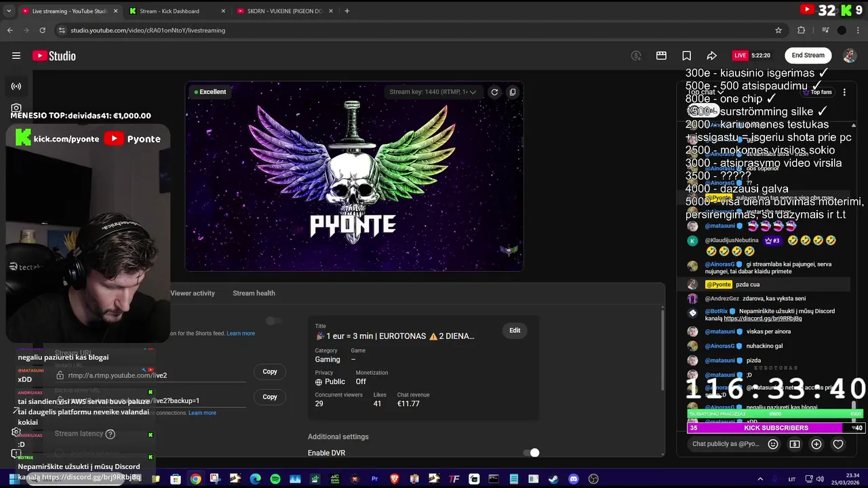Open the discord.gg link in chat
The height and width of the screenshot is (488, 868).
[x=763, y=319]
